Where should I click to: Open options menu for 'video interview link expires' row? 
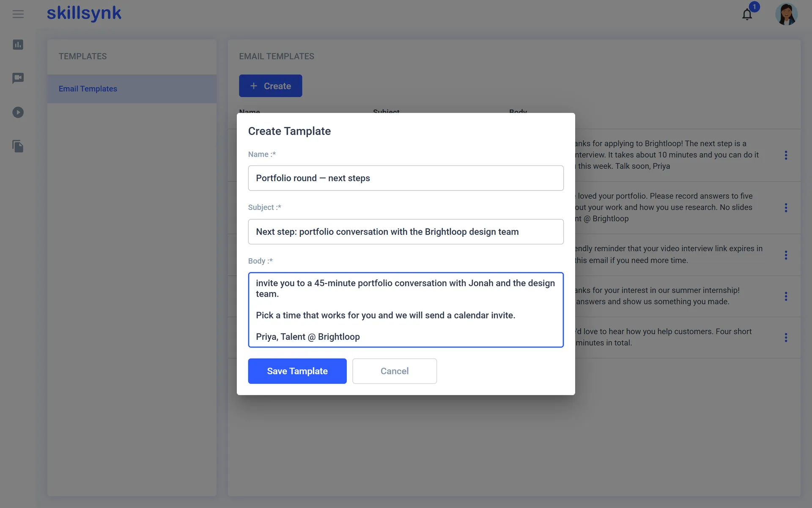pos(786,255)
